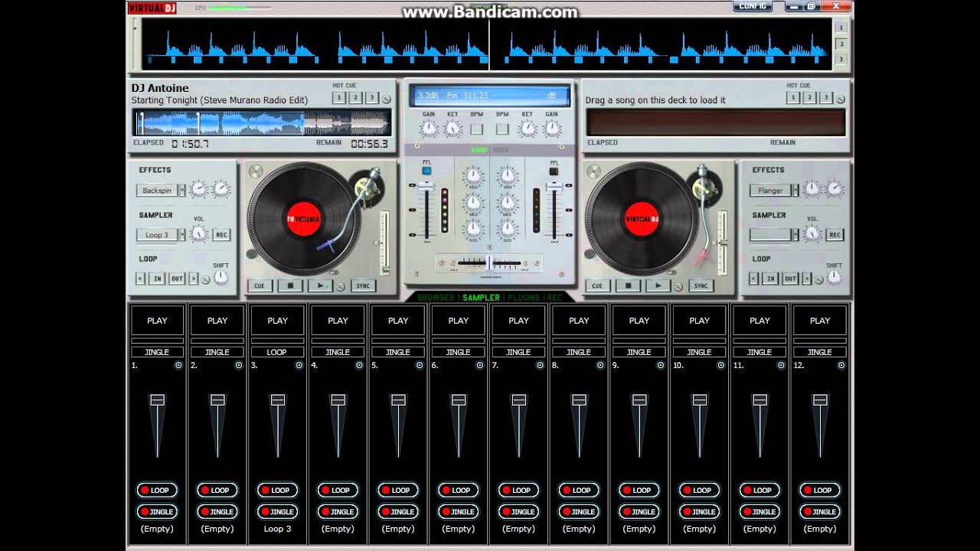This screenshot has height=551, width=980.
Task: Switch to the BROWSER tab
Action: [436, 297]
